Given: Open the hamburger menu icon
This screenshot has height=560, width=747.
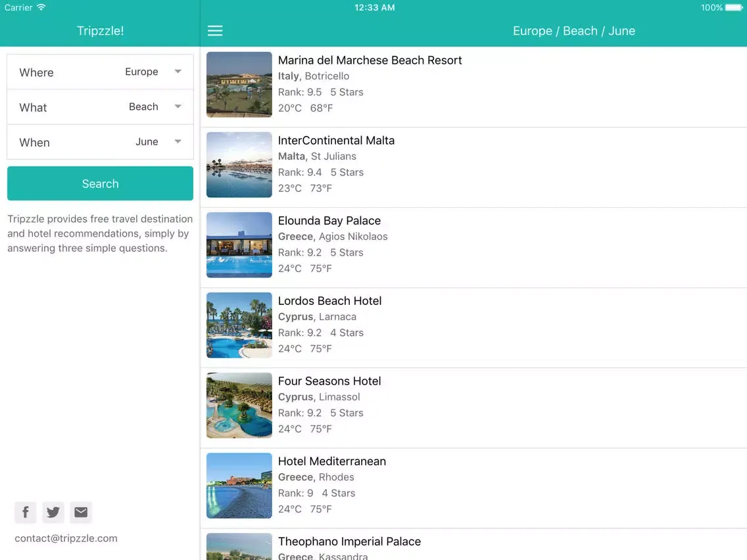Looking at the screenshot, I should coord(215,31).
